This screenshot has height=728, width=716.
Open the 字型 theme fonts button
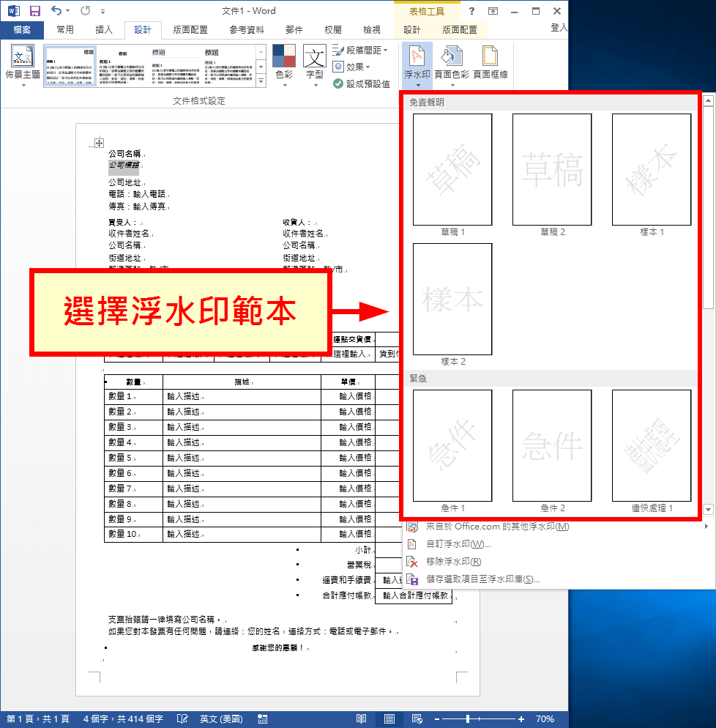click(x=314, y=64)
